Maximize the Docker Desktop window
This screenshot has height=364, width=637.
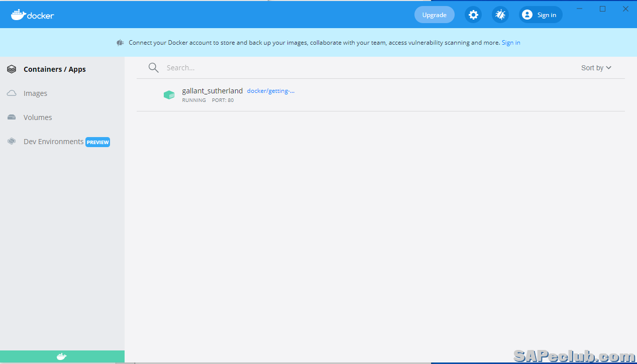click(603, 9)
